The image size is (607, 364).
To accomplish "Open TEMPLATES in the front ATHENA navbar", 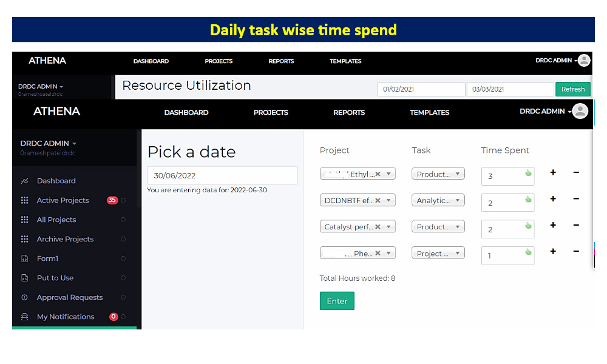I will [429, 113].
